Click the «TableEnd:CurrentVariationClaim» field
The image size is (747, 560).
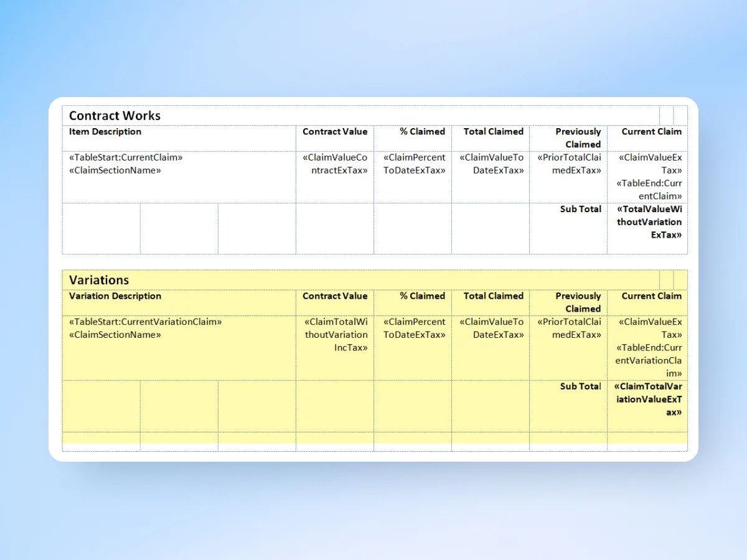[x=649, y=360]
